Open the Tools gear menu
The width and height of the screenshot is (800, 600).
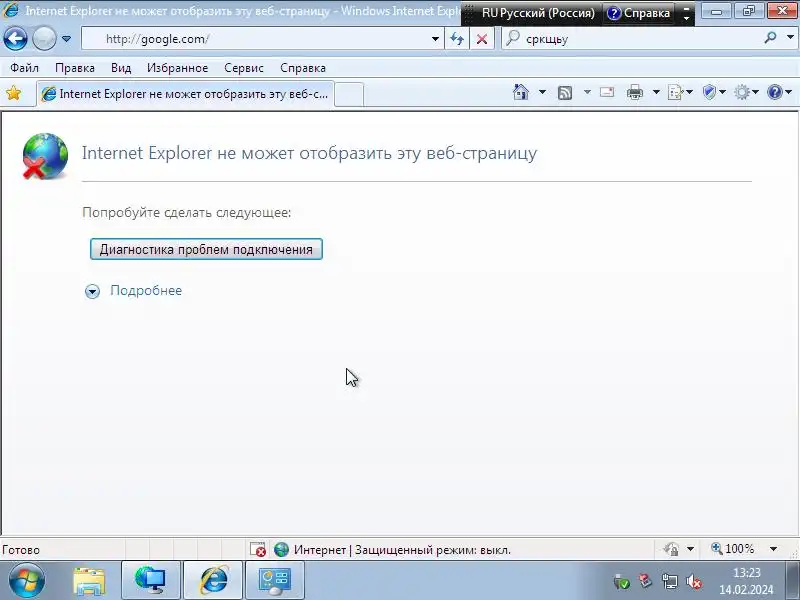tap(746, 92)
